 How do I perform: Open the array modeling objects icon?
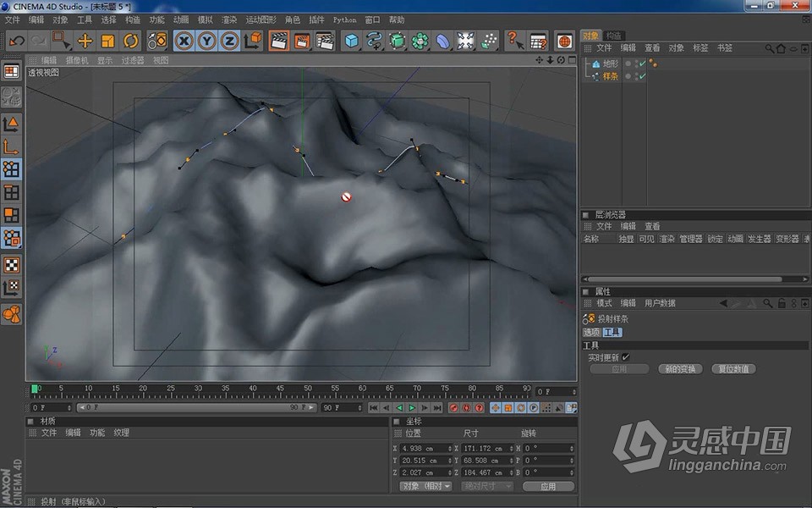[420, 41]
